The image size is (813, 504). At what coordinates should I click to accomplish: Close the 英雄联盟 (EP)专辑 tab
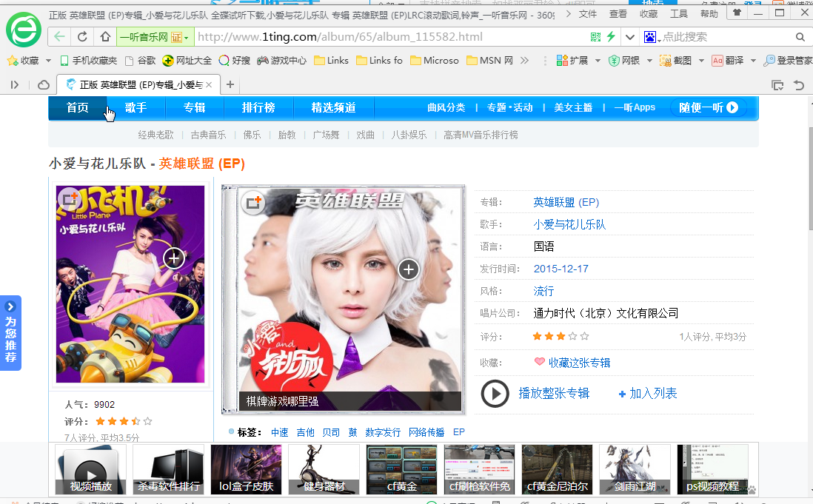(x=209, y=84)
